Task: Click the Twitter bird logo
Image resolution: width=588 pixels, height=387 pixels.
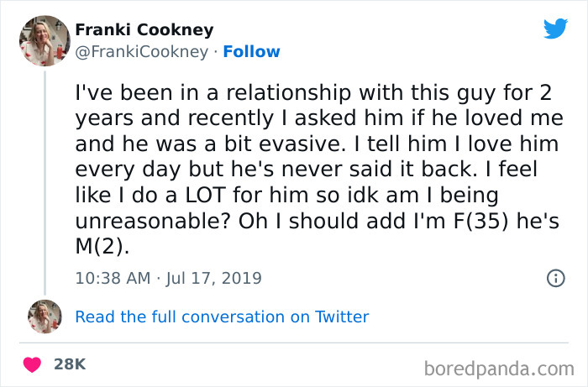Action: tap(555, 29)
